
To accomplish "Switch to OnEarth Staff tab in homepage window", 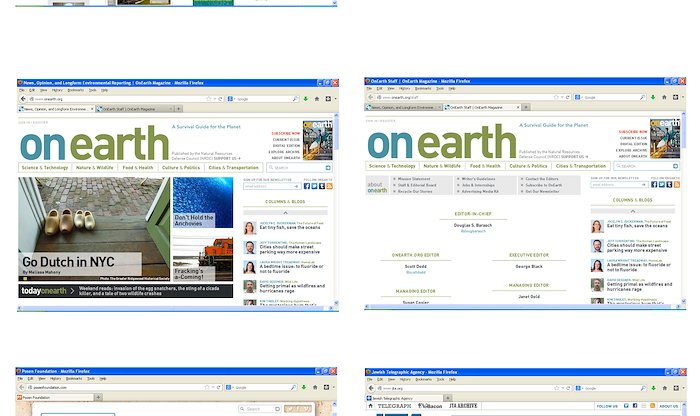I will pyautogui.click(x=134, y=109).
